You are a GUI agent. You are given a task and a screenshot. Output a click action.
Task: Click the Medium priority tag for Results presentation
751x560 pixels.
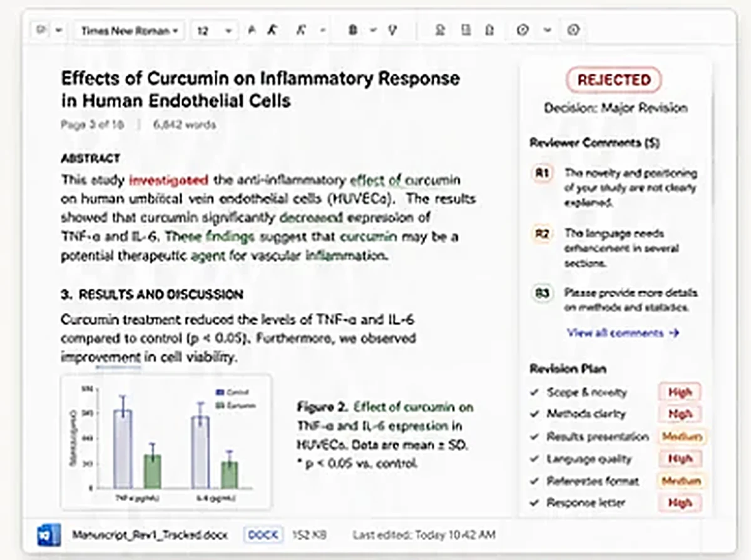(682, 436)
